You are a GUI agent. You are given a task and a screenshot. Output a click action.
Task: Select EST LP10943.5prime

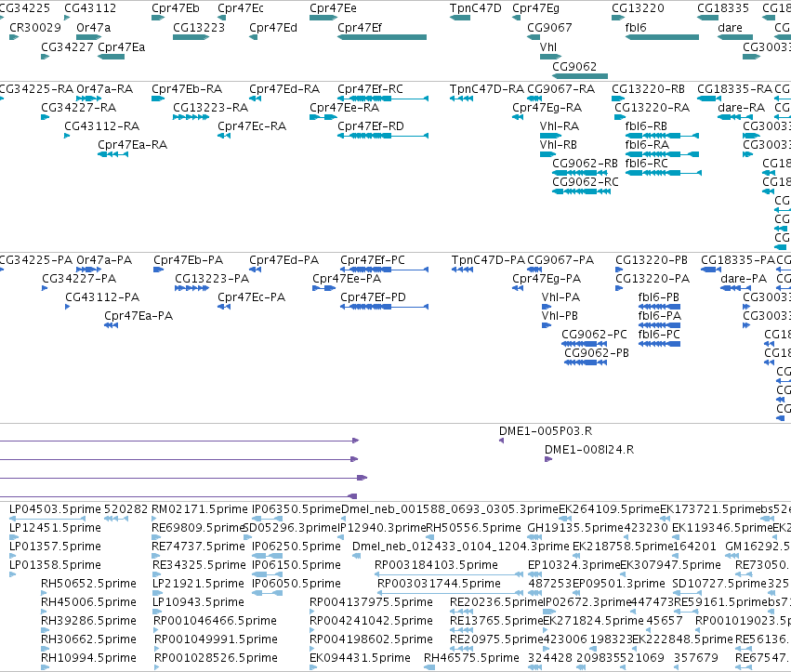198,602
